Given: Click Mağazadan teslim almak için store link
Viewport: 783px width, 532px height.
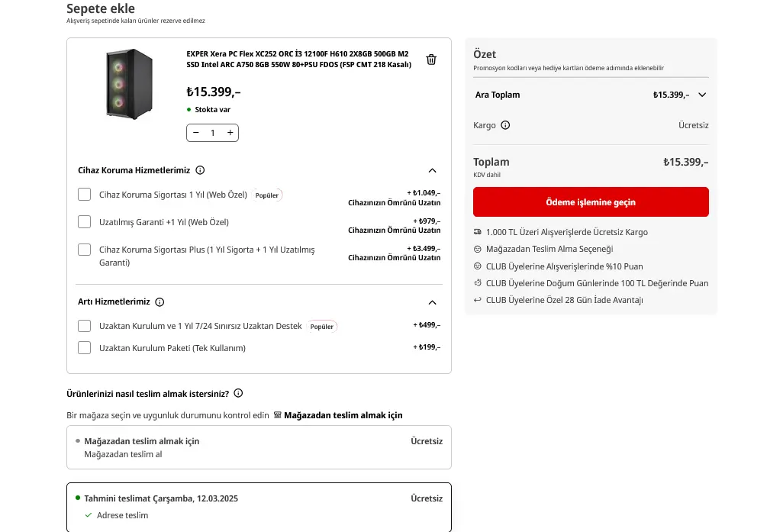Looking at the screenshot, I should (343, 415).
